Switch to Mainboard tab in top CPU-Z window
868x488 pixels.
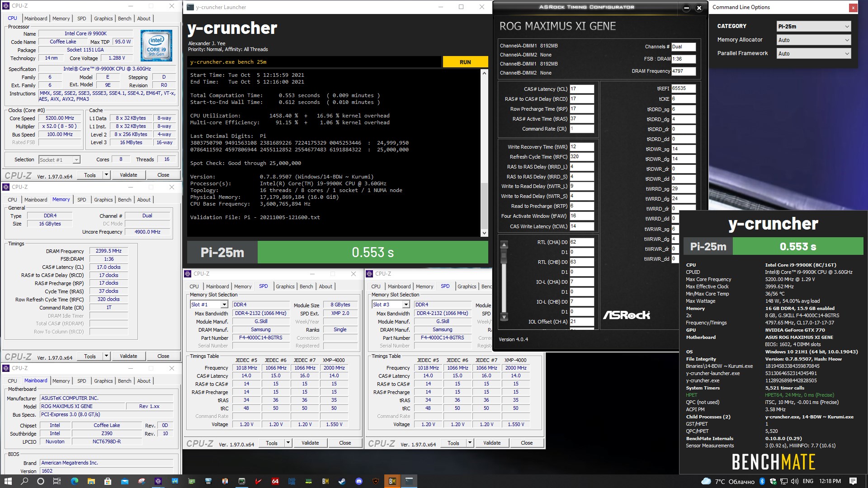(x=36, y=19)
